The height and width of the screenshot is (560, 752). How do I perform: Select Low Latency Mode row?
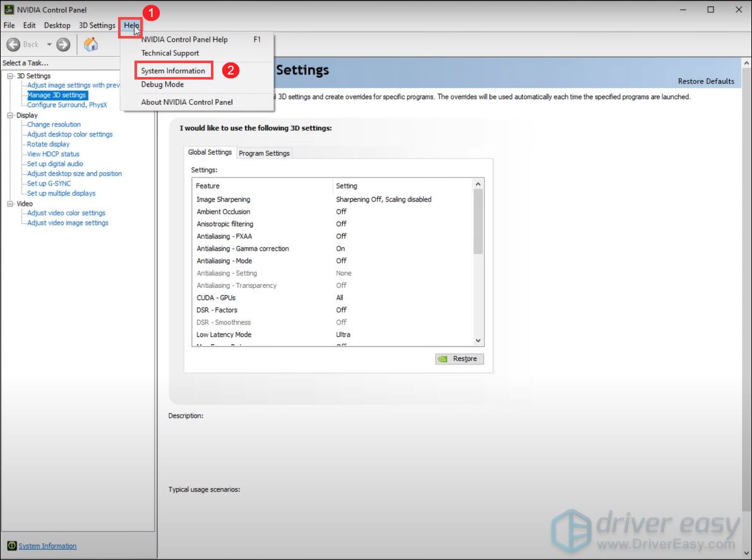(x=333, y=335)
